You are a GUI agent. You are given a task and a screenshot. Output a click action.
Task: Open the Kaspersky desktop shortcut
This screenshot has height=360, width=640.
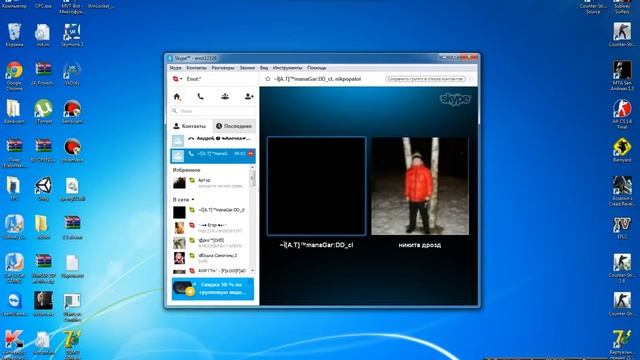coord(14,344)
